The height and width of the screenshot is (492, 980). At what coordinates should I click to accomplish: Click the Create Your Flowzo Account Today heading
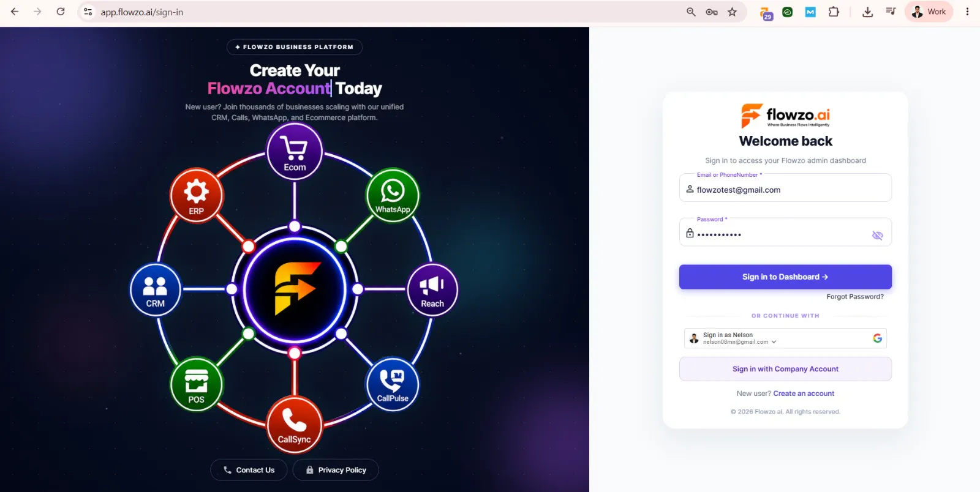pyautogui.click(x=295, y=80)
